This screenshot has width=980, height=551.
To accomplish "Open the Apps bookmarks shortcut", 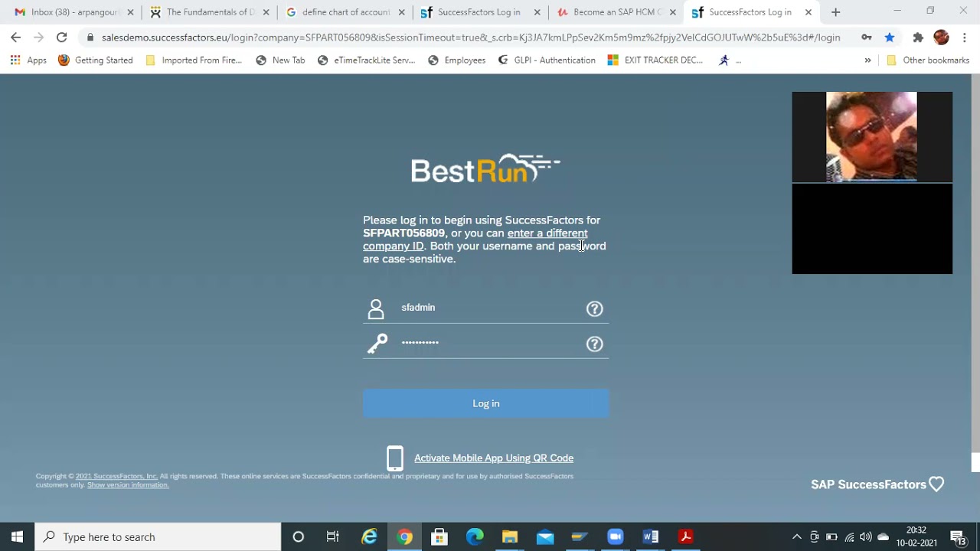I will (x=28, y=60).
